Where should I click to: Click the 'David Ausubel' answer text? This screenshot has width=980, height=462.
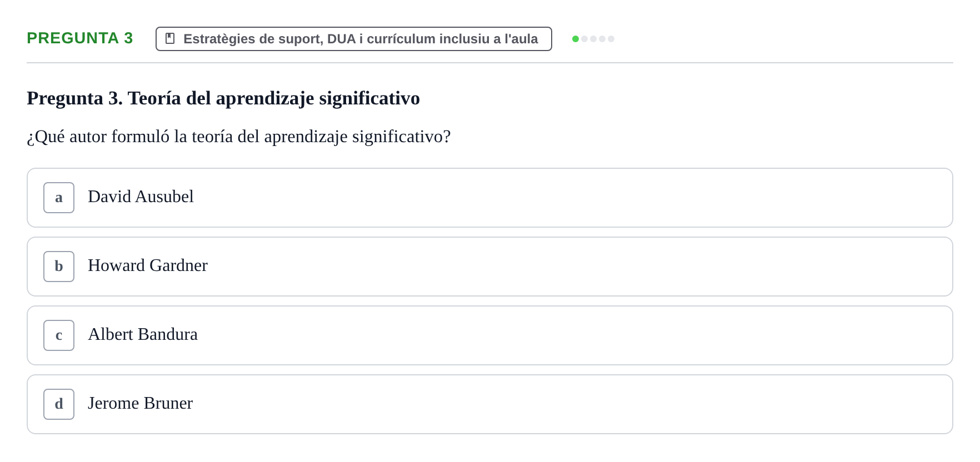pyautogui.click(x=141, y=197)
